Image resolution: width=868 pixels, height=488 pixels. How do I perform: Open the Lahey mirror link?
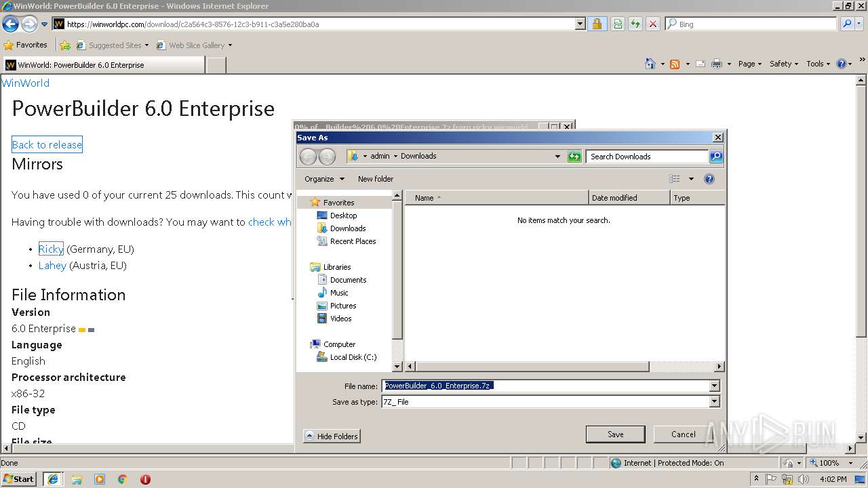pyautogui.click(x=52, y=265)
